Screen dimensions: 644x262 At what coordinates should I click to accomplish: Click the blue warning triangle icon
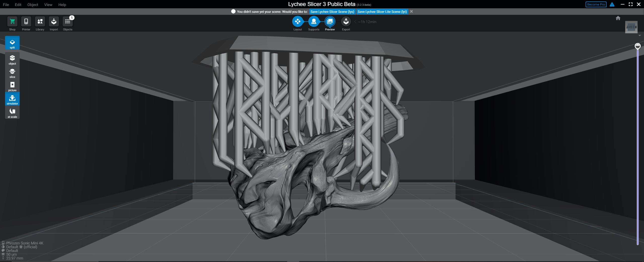point(612,5)
